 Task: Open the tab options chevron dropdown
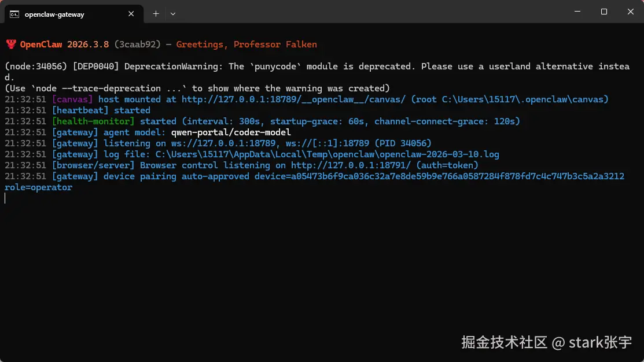point(173,13)
